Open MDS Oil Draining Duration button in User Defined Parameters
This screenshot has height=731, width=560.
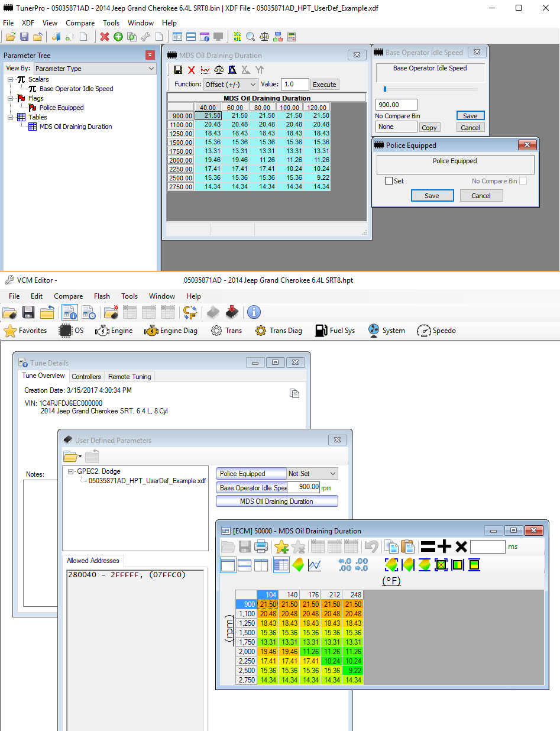point(277,501)
